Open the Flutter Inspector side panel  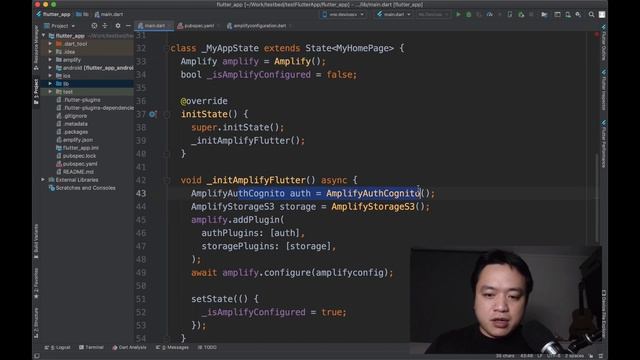coord(604,90)
